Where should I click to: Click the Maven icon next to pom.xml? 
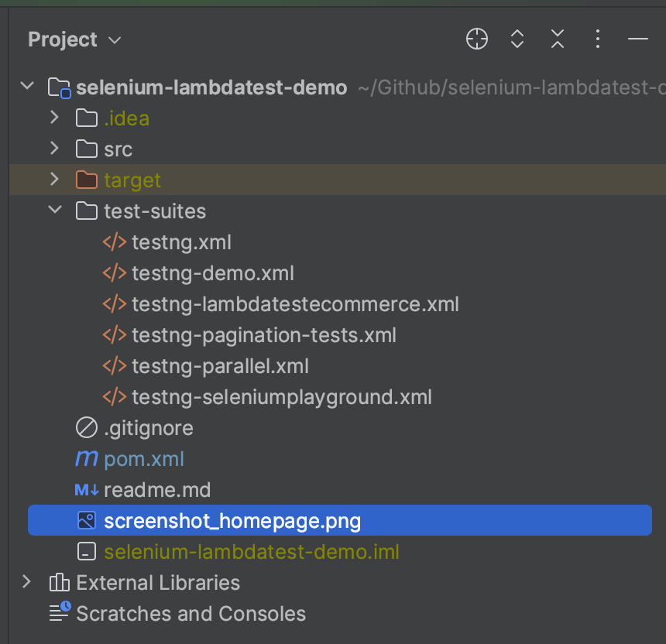point(86,458)
